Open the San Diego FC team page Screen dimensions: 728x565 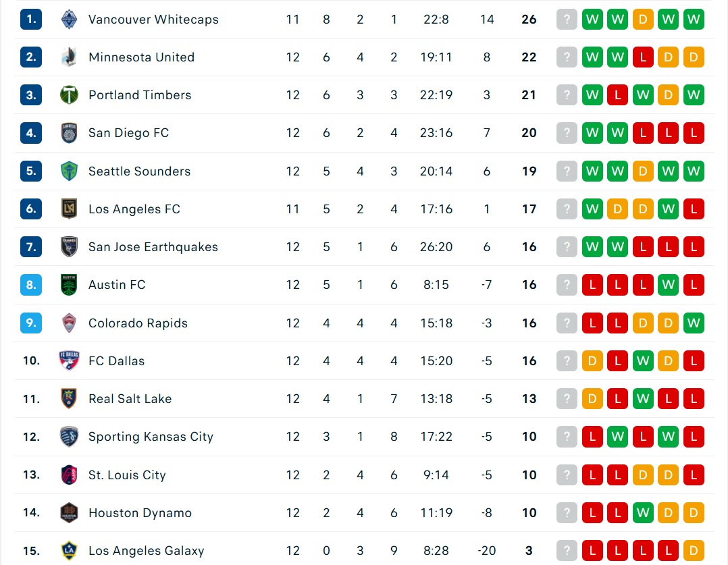[128, 133]
